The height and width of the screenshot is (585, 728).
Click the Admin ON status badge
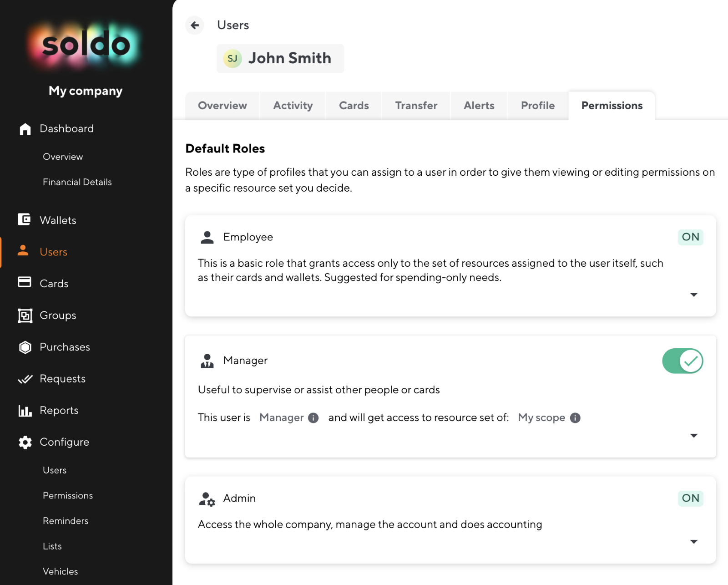pyautogui.click(x=691, y=498)
